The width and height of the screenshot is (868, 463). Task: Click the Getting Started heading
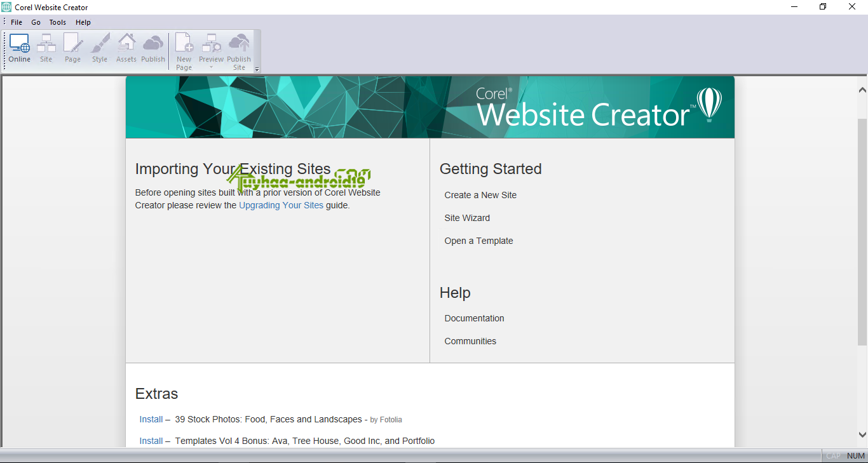[491, 169]
